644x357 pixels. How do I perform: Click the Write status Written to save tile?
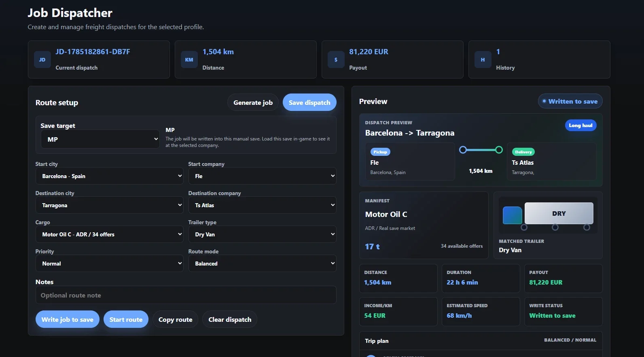[563, 312]
